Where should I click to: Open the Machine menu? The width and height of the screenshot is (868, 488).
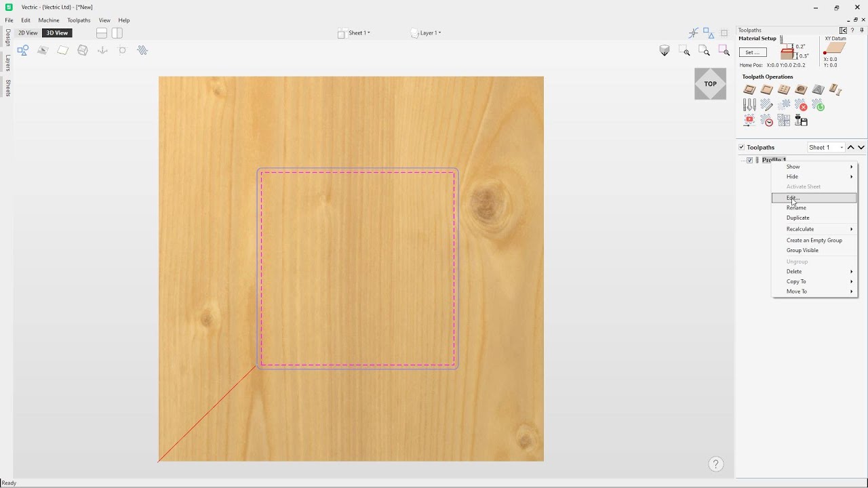tap(49, 20)
